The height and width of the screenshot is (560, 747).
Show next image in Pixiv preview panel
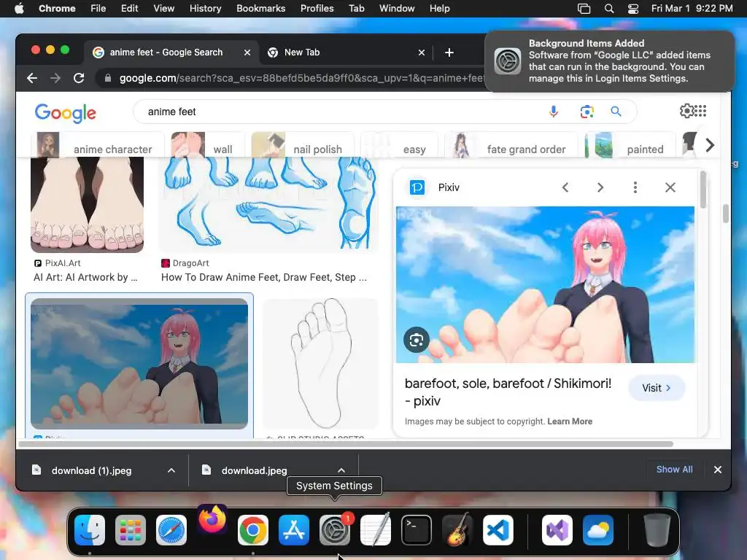pyautogui.click(x=600, y=187)
